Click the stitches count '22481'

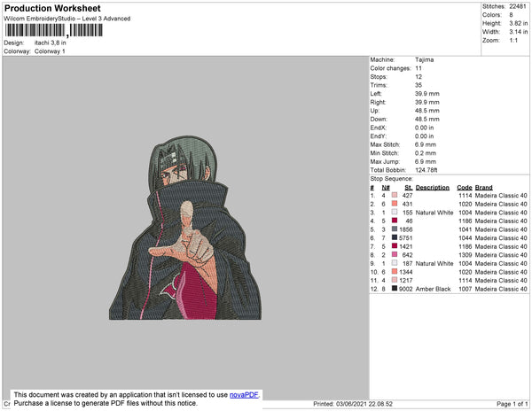point(518,6)
